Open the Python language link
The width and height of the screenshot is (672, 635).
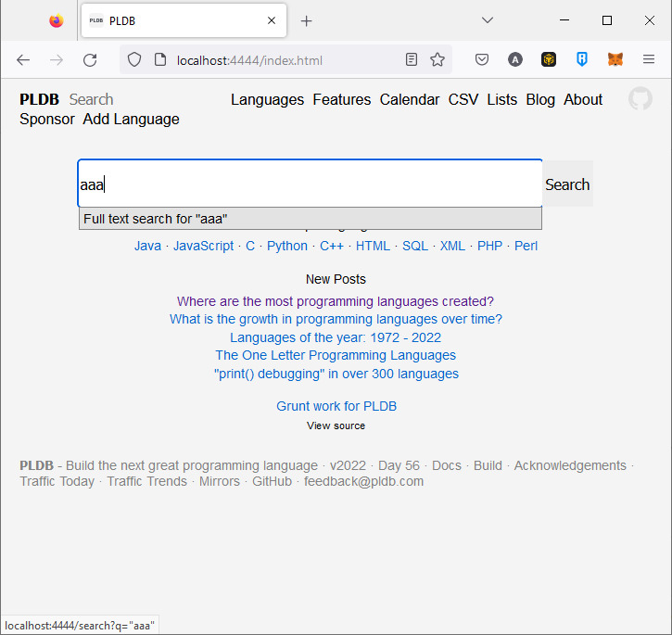click(287, 246)
